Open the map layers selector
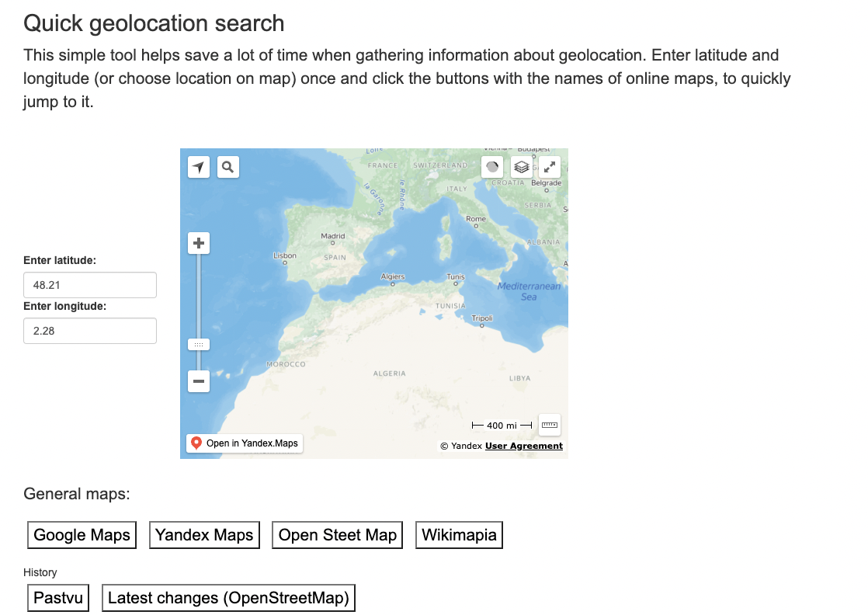868x615 pixels. click(521, 167)
